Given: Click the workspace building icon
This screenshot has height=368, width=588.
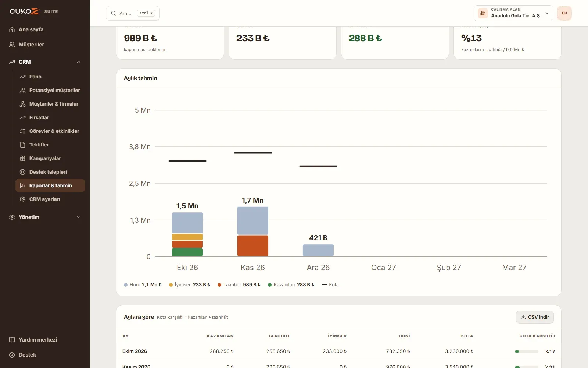Looking at the screenshot, I should point(483,13).
